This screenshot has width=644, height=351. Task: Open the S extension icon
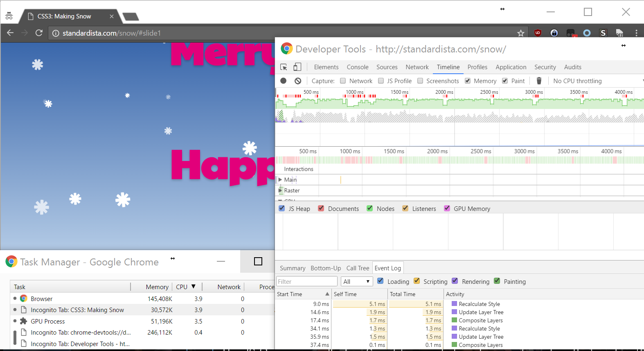pyautogui.click(x=603, y=33)
